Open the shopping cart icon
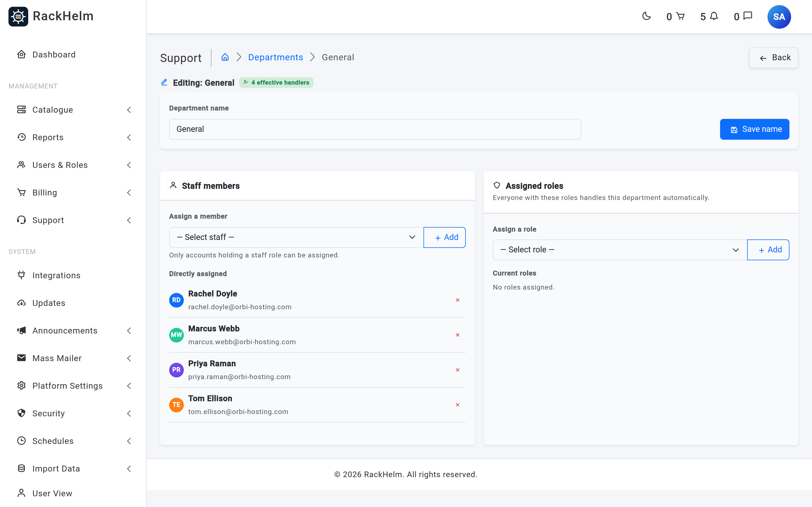 tap(680, 16)
